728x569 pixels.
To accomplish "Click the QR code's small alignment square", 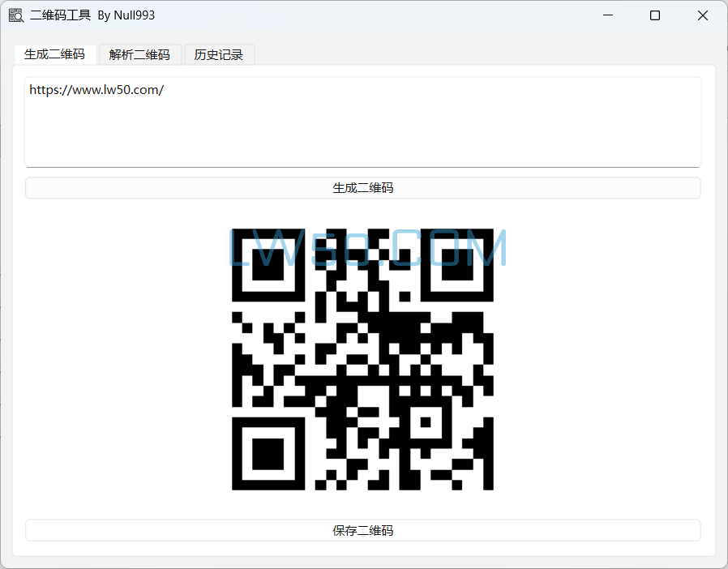I will point(425,421).
